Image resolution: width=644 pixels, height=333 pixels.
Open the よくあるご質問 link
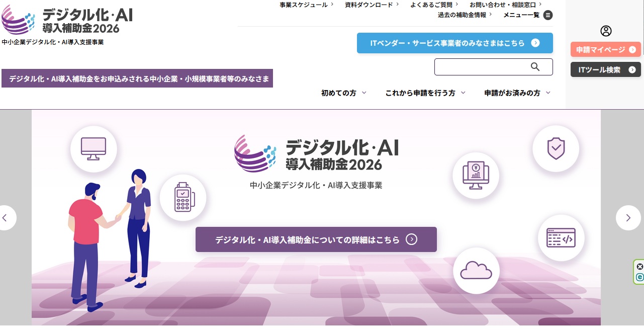click(434, 5)
